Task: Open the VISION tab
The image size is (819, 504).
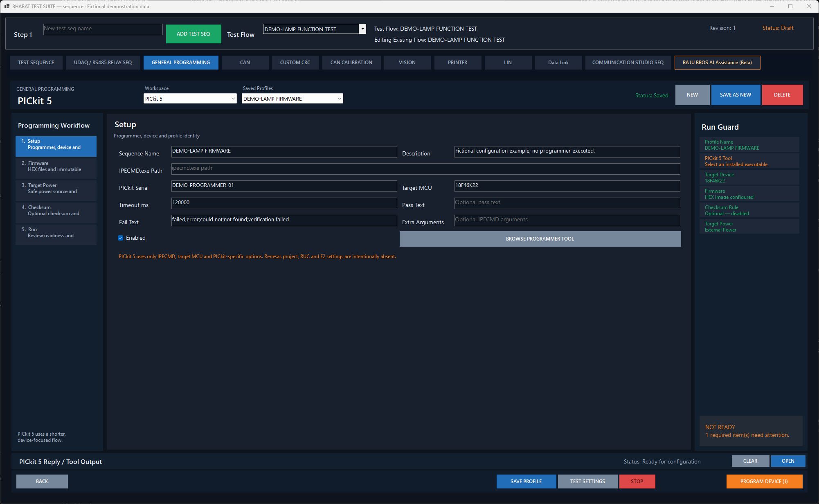Action: pyautogui.click(x=407, y=63)
